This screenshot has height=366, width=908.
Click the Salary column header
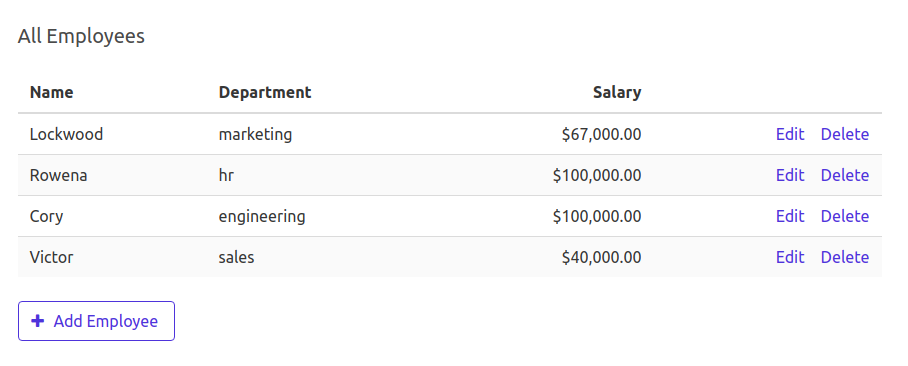click(617, 92)
